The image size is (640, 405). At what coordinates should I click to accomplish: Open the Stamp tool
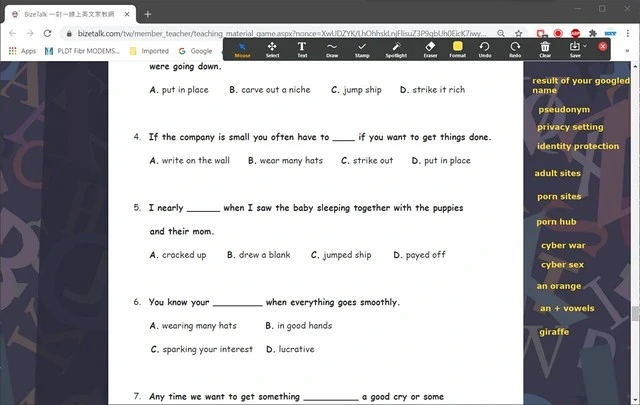click(362, 49)
